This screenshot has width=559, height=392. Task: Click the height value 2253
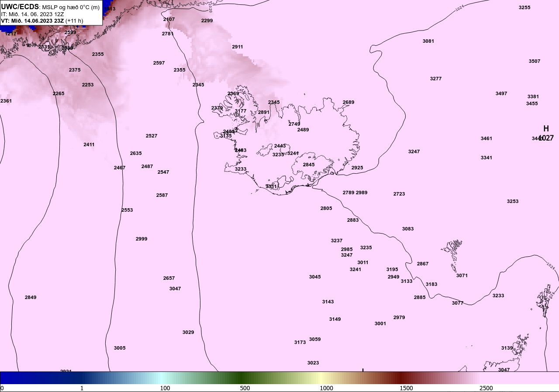(88, 85)
